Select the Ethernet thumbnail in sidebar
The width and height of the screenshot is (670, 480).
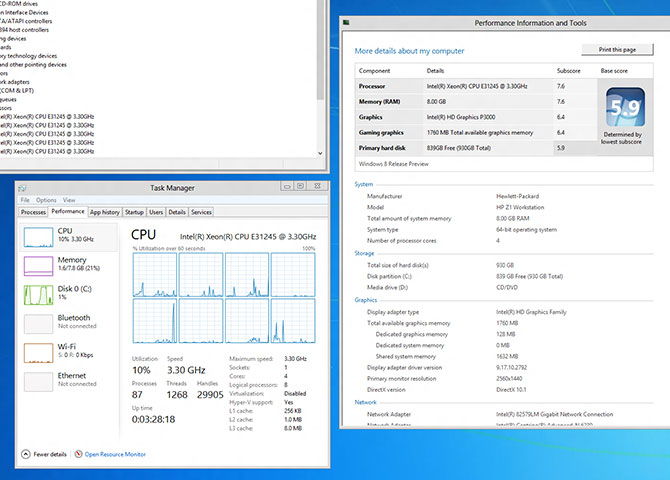pos(38,382)
